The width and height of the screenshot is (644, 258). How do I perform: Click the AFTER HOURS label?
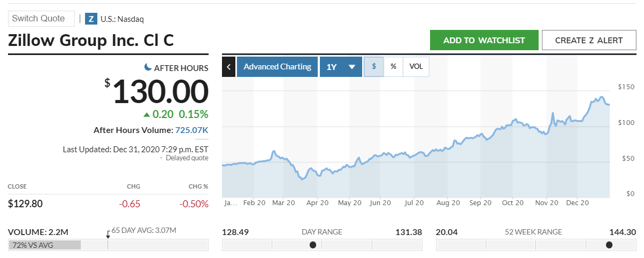click(x=181, y=68)
